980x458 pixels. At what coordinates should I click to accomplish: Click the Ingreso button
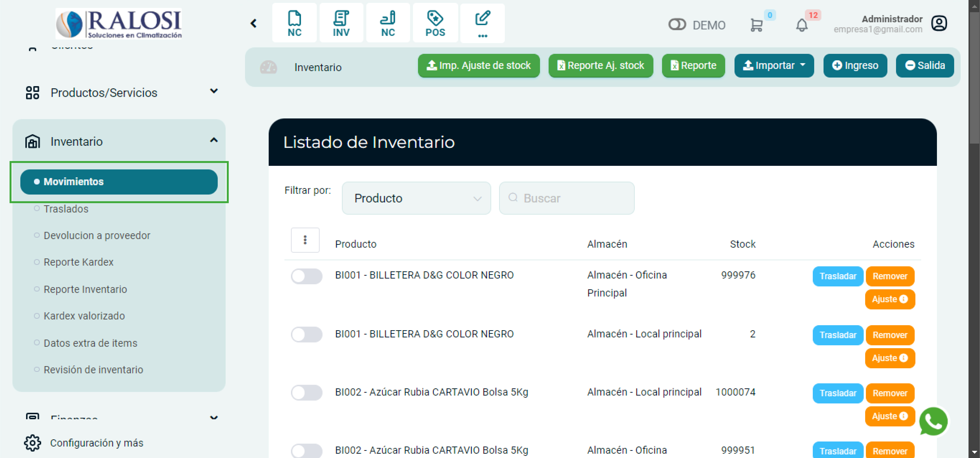pyautogui.click(x=855, y=65)
